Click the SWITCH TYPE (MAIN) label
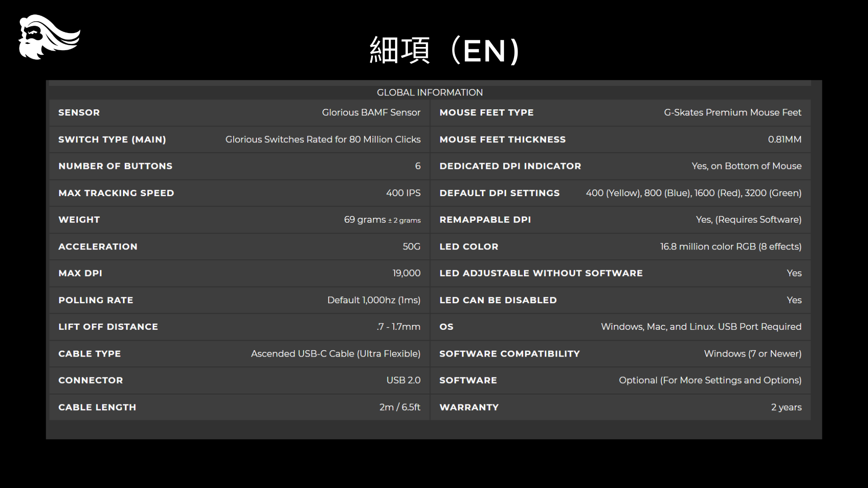Viewport: 868px width, 488px height. 112,140
